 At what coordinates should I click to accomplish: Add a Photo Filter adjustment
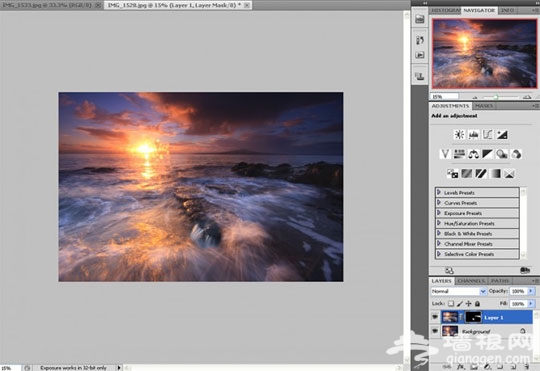click(502, 154)
